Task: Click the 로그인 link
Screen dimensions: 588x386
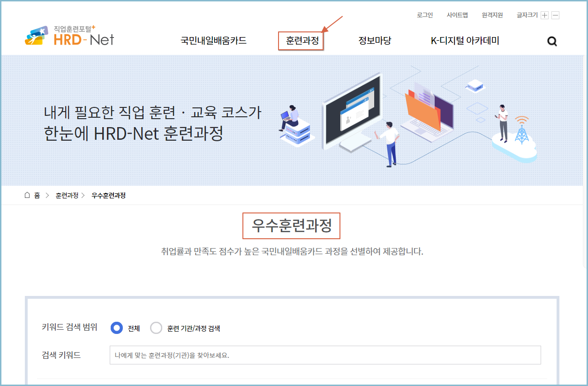Action: pos(424,15)
